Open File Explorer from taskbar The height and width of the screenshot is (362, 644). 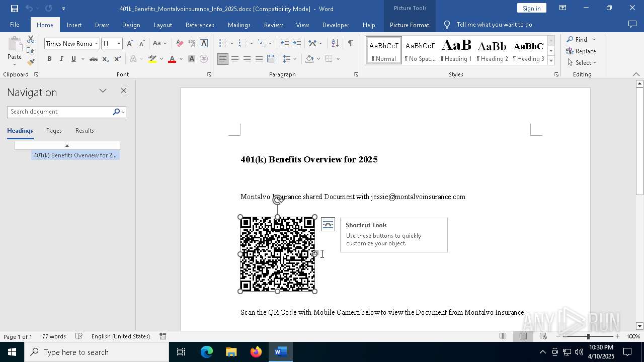pos(231,352)
